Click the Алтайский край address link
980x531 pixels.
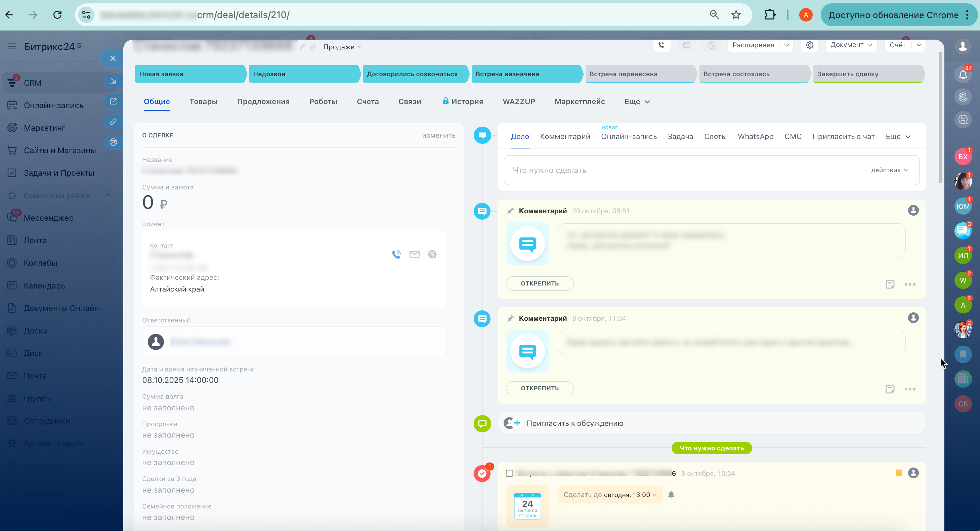[x=177, y=289]
